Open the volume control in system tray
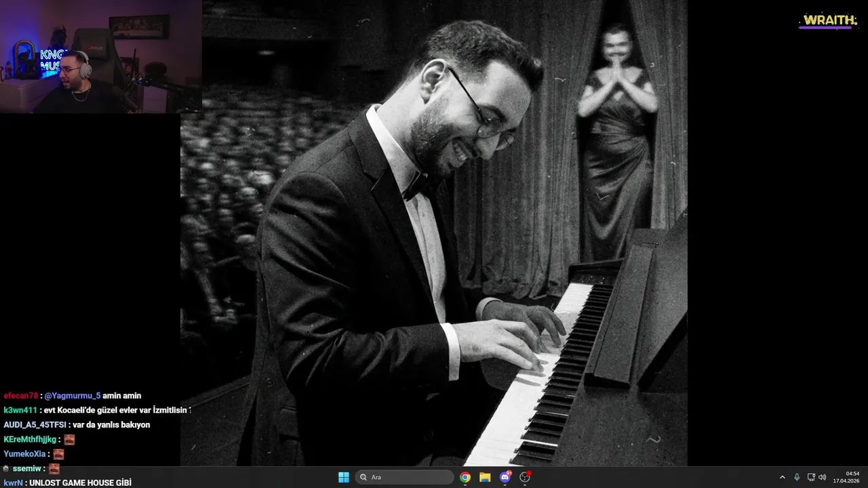Screen dimensions: 868x488 [x=823, y=477]
